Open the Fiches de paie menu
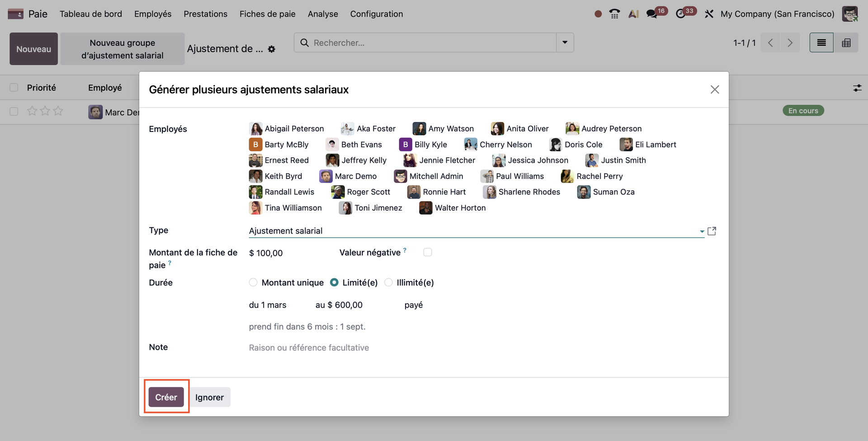This screenshot has width=868, height=441. (x=267, y=14)
